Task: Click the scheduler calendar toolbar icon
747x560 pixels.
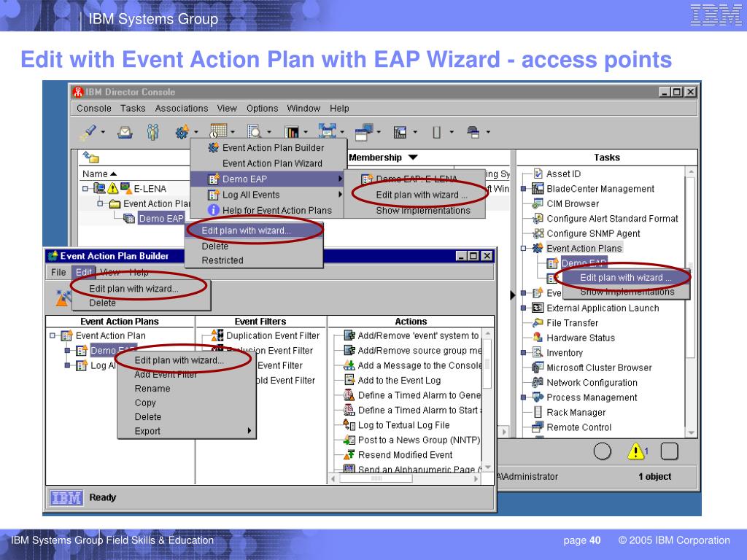Action: click(x=219, y=131)
